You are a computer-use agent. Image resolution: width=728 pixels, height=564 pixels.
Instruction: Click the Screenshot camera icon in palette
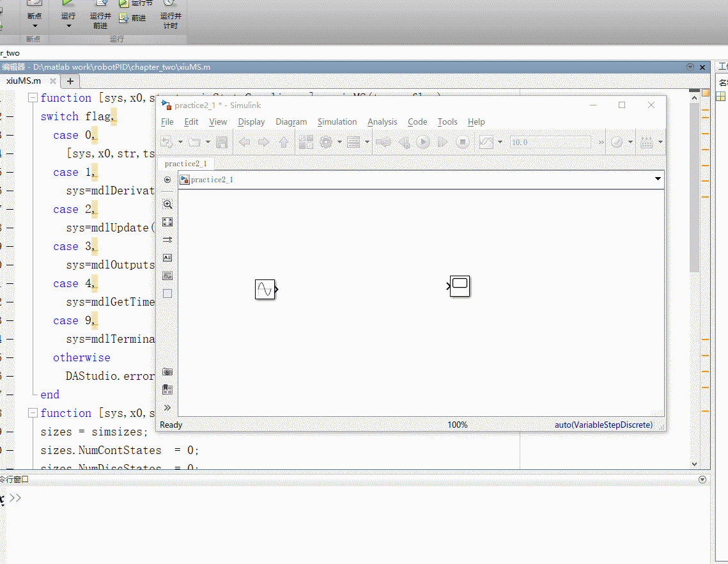click(167, 372)
